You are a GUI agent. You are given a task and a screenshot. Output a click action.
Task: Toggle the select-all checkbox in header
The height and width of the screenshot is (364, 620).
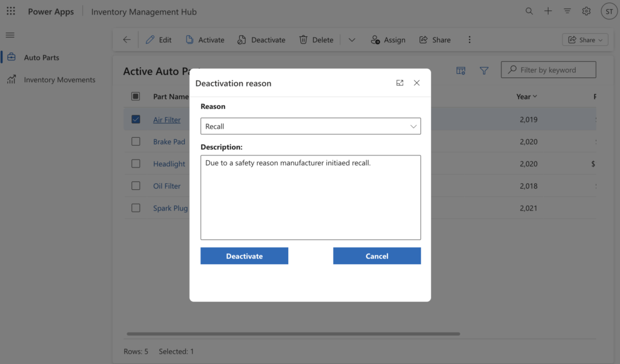[136, 97]
